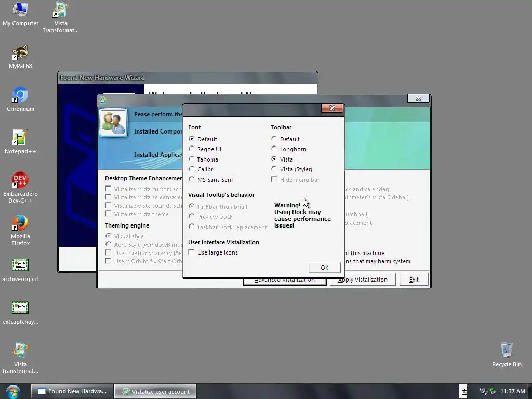Select the Visual style theming engine
Viewport: 532px width, 399px height.
[x=125, y=236]
